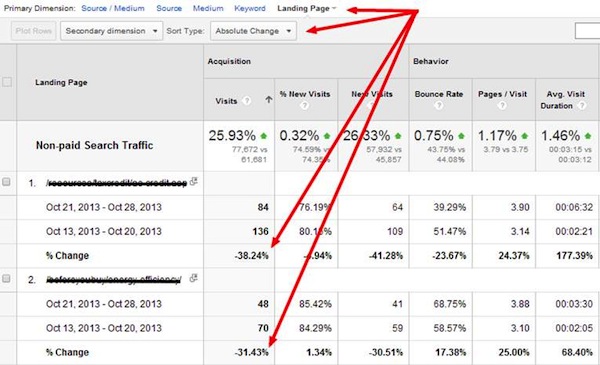Click the Visits column help icon

[x=247, y=101]
